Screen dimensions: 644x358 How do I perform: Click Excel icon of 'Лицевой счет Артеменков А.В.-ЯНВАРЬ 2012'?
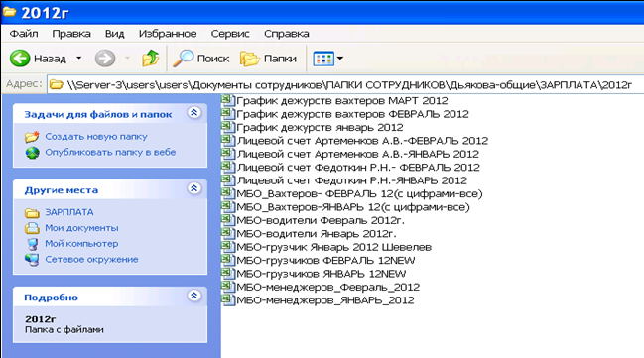pyautogui.click(x=227, y=154)
